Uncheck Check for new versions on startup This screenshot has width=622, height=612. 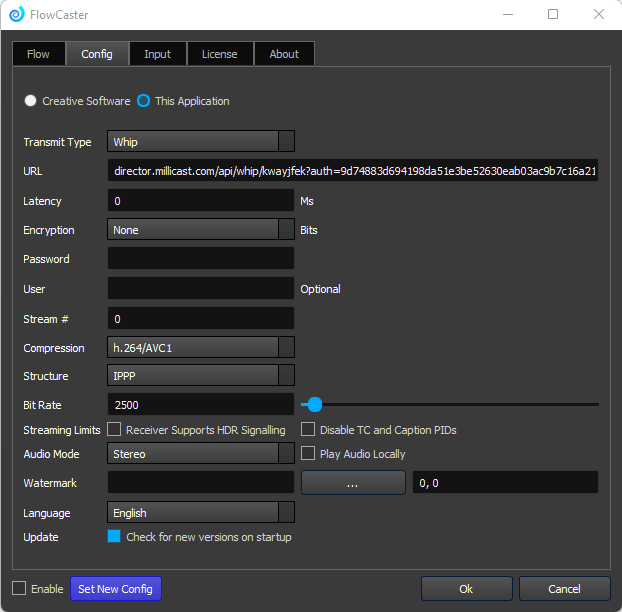114,537
